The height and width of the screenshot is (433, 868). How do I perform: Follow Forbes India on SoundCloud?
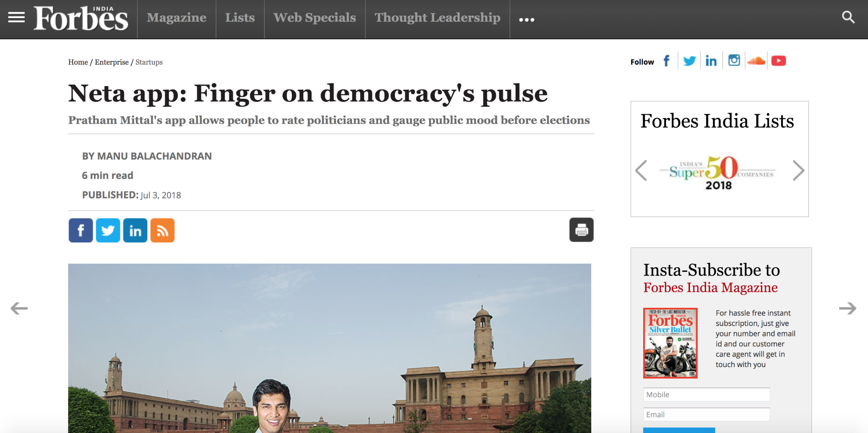756,61
